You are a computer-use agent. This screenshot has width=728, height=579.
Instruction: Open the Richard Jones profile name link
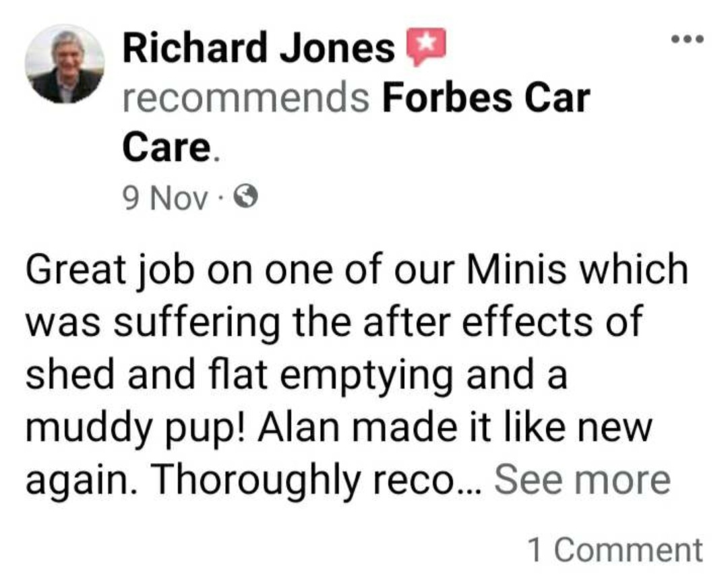click(259, 48)
